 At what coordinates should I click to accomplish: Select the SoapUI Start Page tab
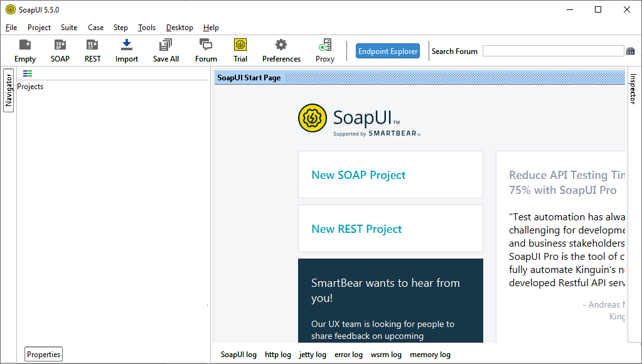click(x=249, y=78)
